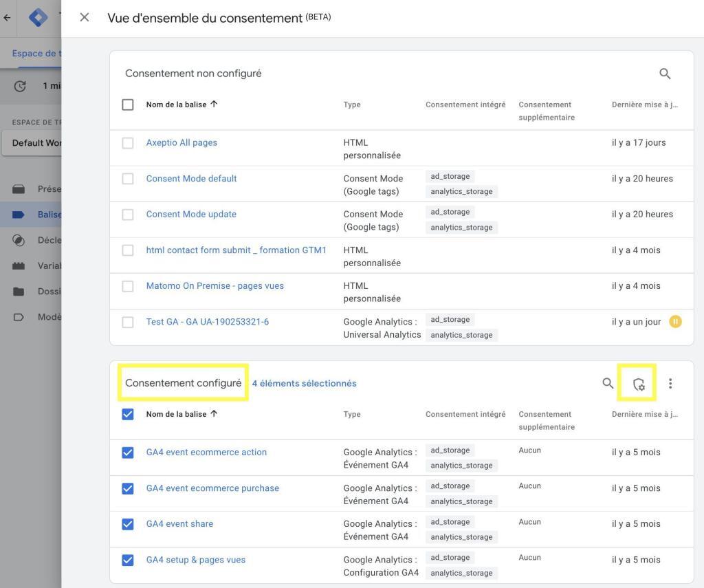Viewport: 704px width, 588px height.
Task: Open Matomo On Premise - pages vues tag
Action: pos(214,286)
